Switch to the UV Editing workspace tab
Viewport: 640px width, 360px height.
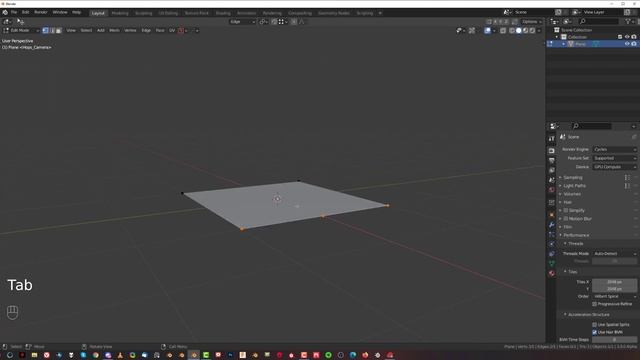click(x=168, y=13)
